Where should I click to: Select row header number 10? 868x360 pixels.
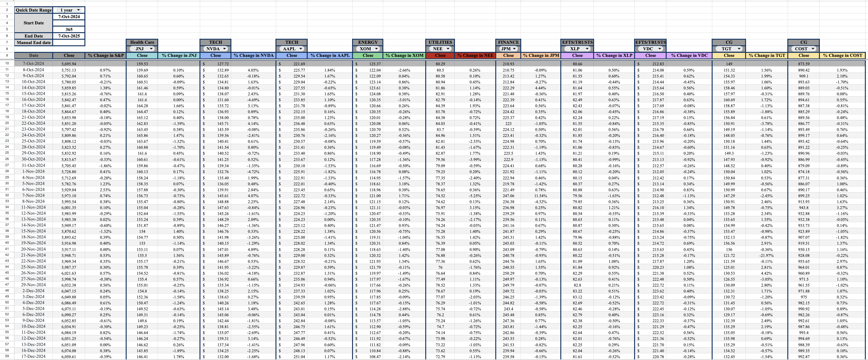tap(7, 63)
